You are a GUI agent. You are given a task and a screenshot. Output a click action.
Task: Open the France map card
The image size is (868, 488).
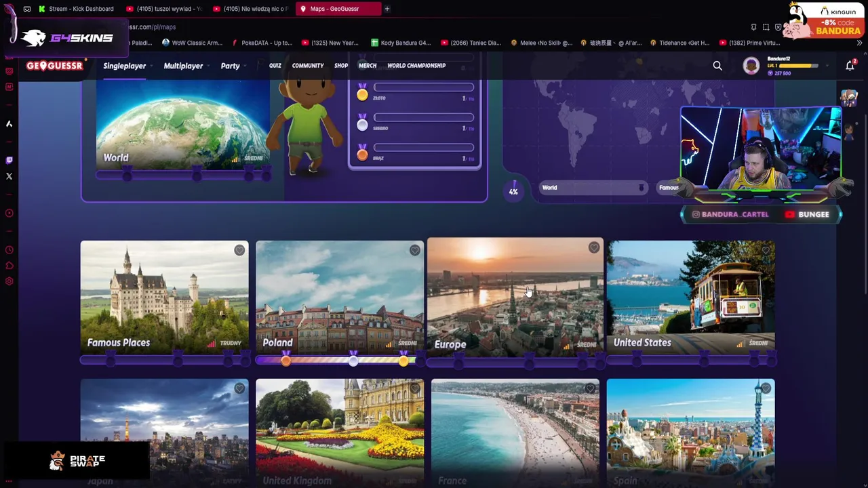[x=515, y=433]
